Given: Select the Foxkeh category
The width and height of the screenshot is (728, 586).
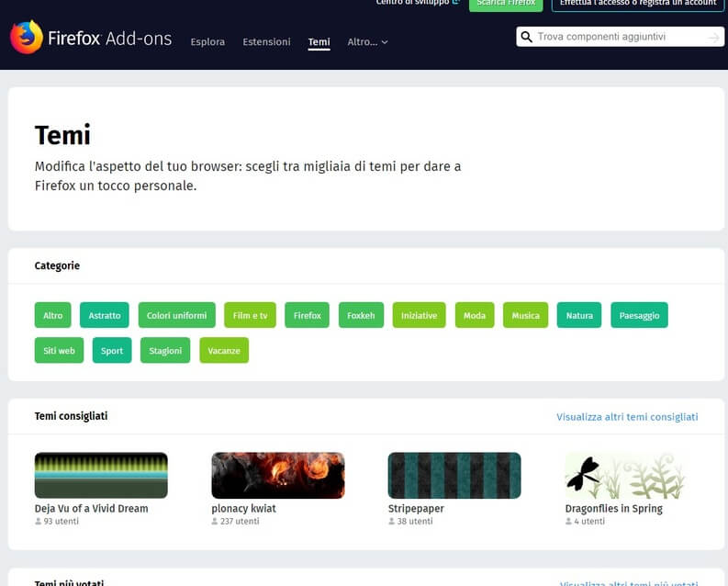Looking at the screenshot, I should click(x=361, y=315).
